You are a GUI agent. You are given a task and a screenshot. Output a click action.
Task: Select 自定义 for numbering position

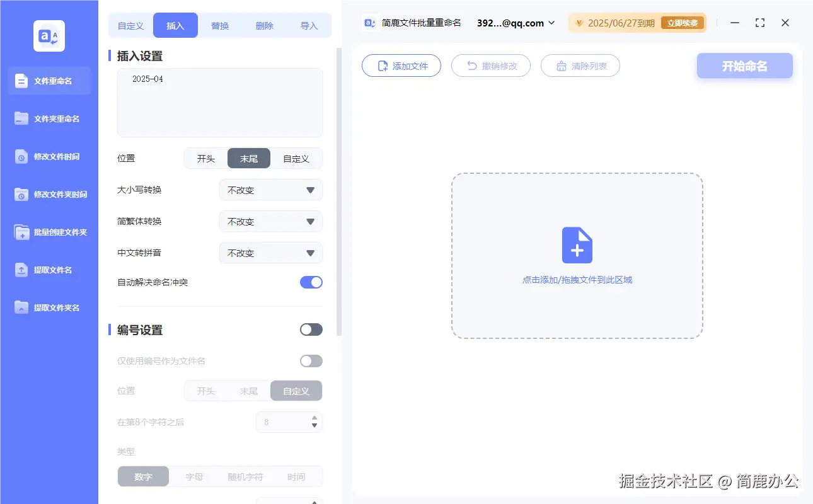pyautogui.click(x=296, y=391)
